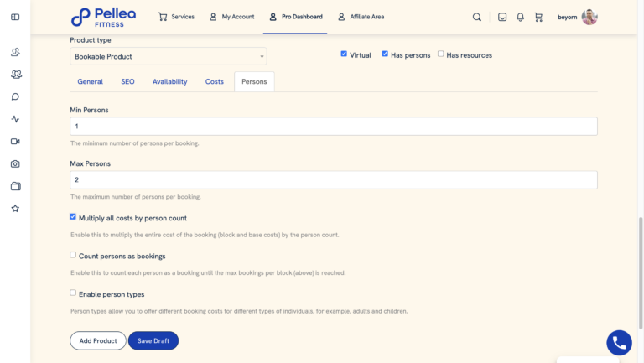Switch to the SEO tab
The width and height of the screenshot is (644, 363).
127,81
